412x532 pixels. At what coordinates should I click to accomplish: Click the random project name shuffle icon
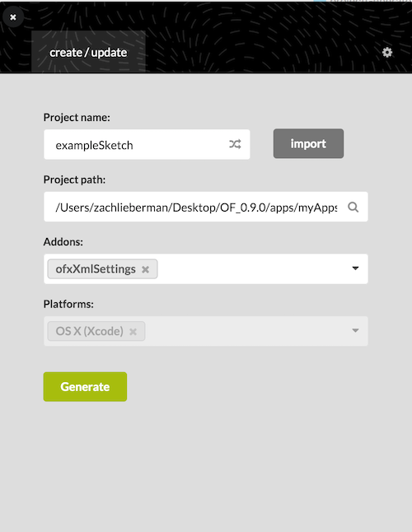(x=235, y=144)
